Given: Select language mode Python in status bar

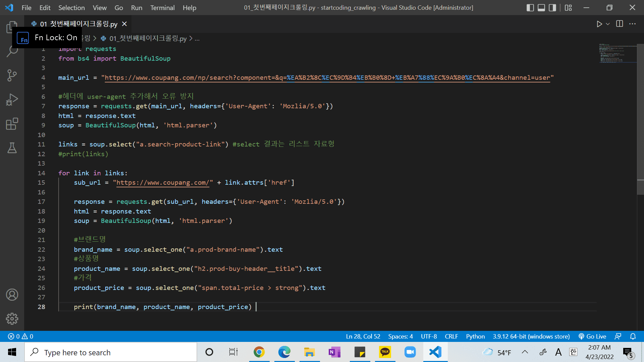Looking at the screenshot, I should 475,336.
